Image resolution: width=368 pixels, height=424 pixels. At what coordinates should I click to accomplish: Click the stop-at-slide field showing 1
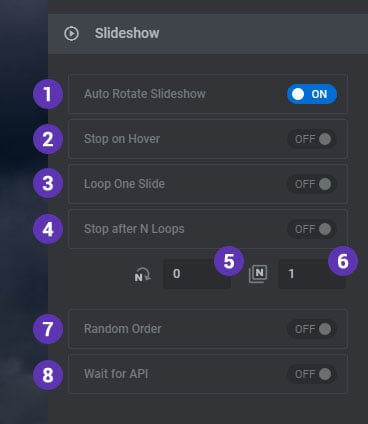point(312,274)
